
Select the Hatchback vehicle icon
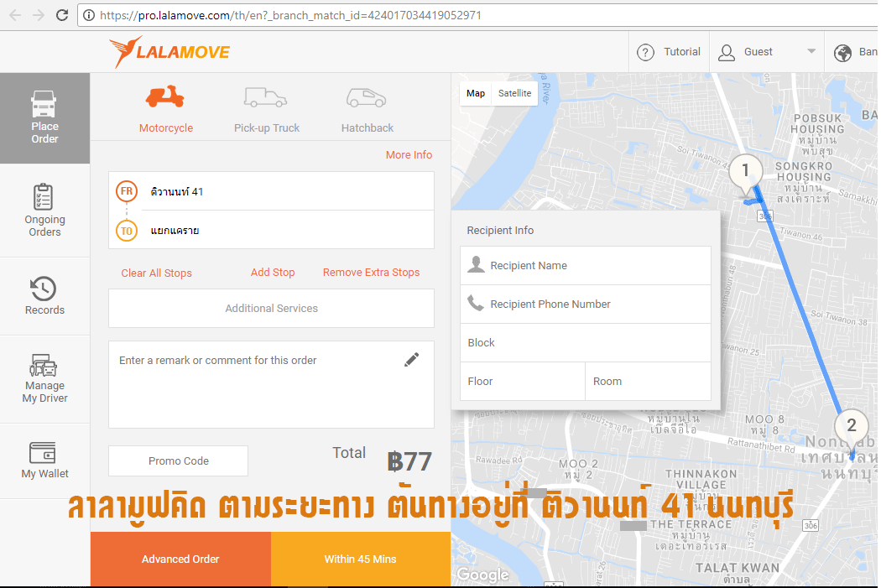coord(367,97)
